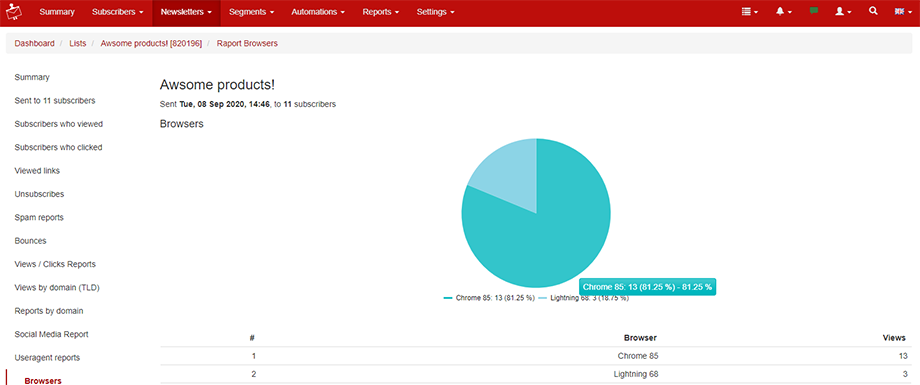Viewport: 920px width, 385px height.
Task: Open the list view icon menu
Action: pos(750,12)
